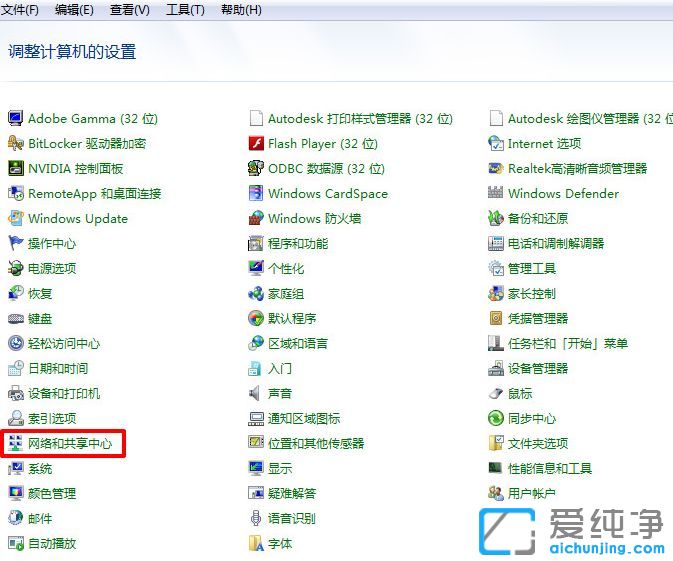Click the NVIDIA 控制面板 icon
This screenshot has height=561, width=673.
coord(16,168)
